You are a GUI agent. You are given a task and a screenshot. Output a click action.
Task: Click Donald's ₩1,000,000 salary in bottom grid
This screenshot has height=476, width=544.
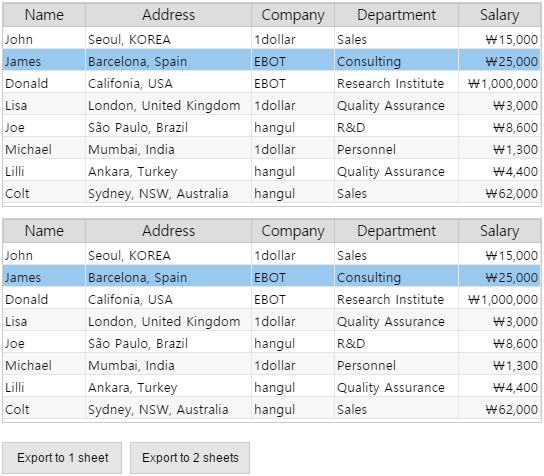[x=500, y=299]
